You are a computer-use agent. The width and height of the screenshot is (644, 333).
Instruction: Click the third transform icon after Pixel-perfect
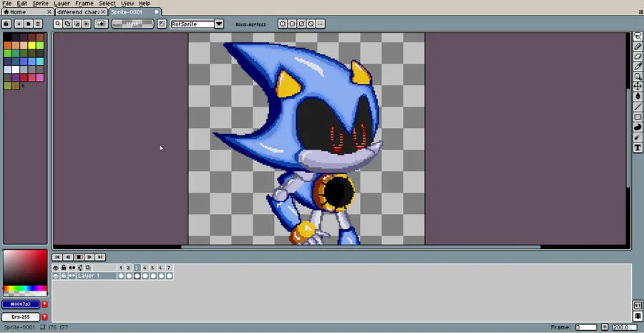tap(301, 24)
